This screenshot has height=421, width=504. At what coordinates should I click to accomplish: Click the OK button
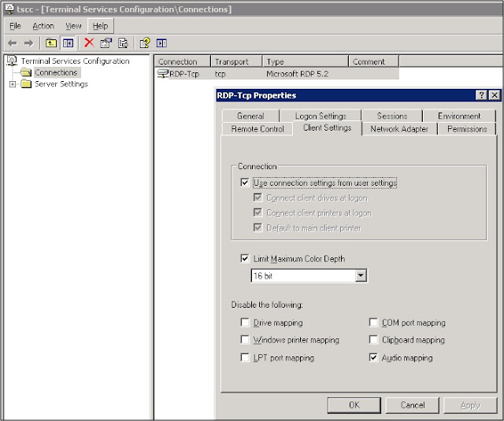click(354, 405)
